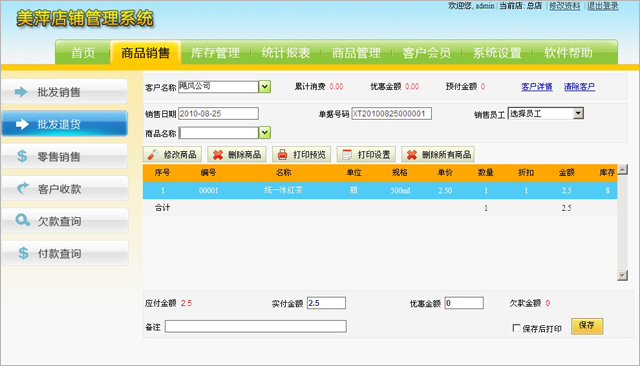Click the 编号 column header

[208, 173]
